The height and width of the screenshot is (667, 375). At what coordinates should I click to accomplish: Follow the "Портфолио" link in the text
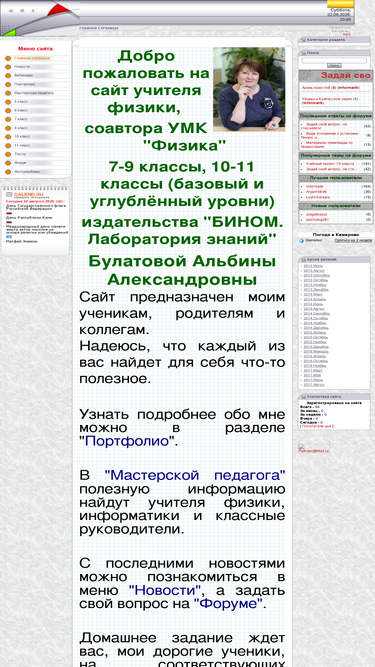[127, 441]
